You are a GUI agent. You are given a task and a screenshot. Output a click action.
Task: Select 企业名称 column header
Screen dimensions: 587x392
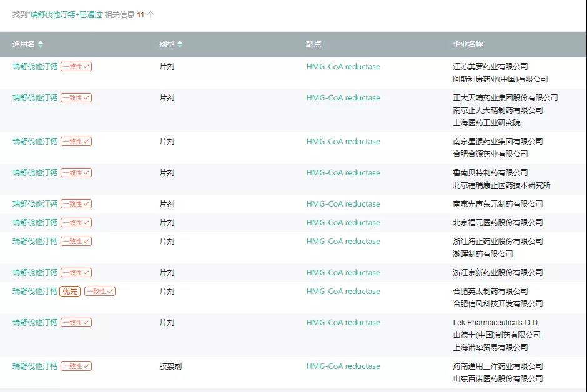(x=468, y=44)
